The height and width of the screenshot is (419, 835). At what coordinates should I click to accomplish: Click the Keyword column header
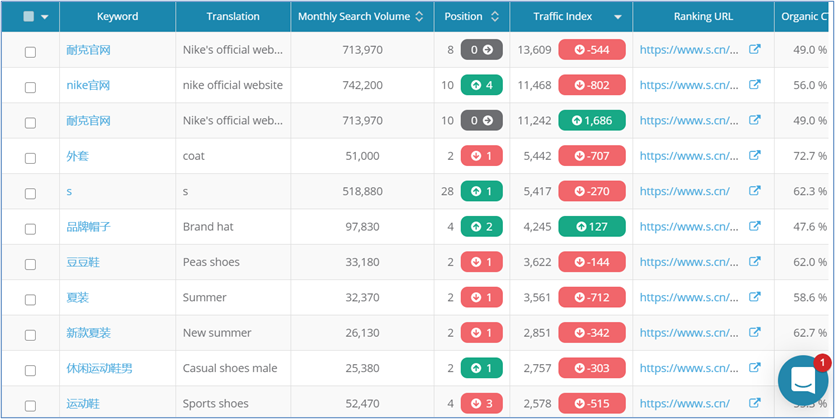[117, 17]
